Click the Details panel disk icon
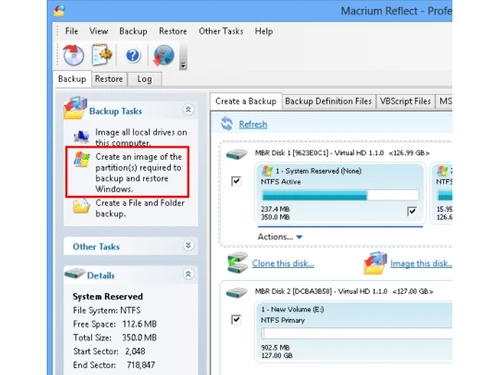 (x=75, y=273)
